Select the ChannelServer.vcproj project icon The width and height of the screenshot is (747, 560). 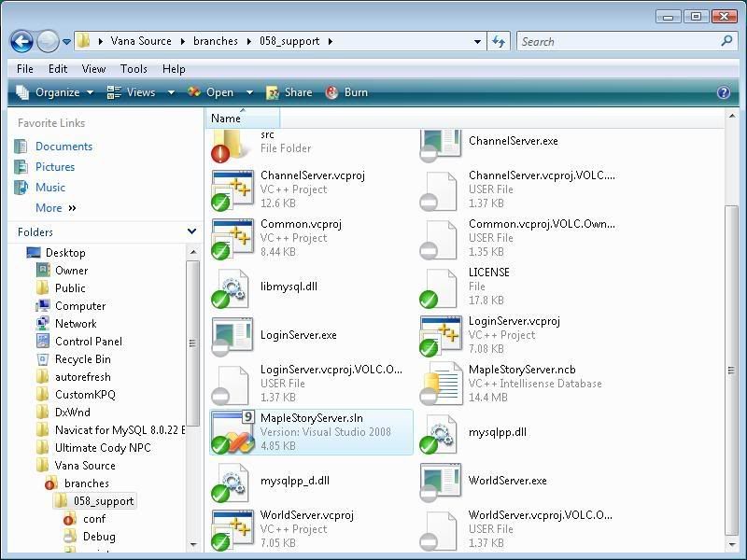[232, 190]
